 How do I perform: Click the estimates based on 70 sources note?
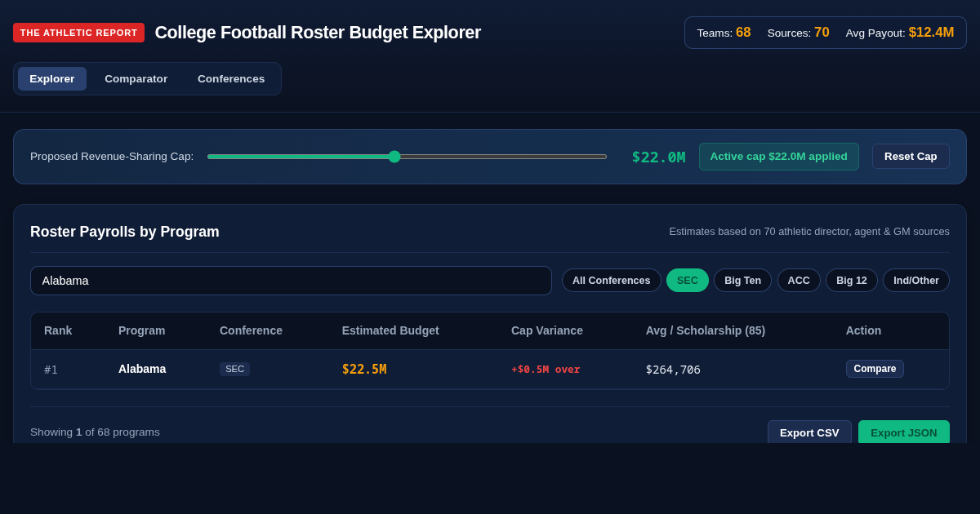pos(809,232)
